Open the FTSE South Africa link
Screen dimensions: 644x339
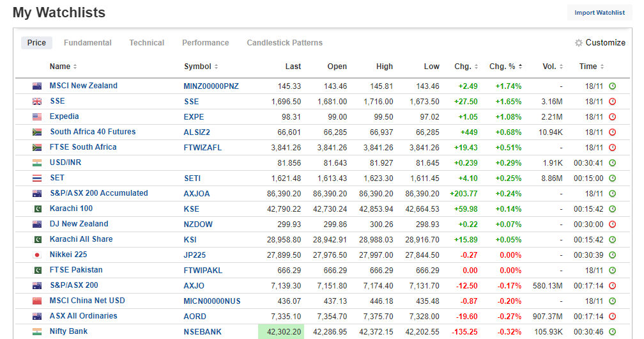point(83,147)
